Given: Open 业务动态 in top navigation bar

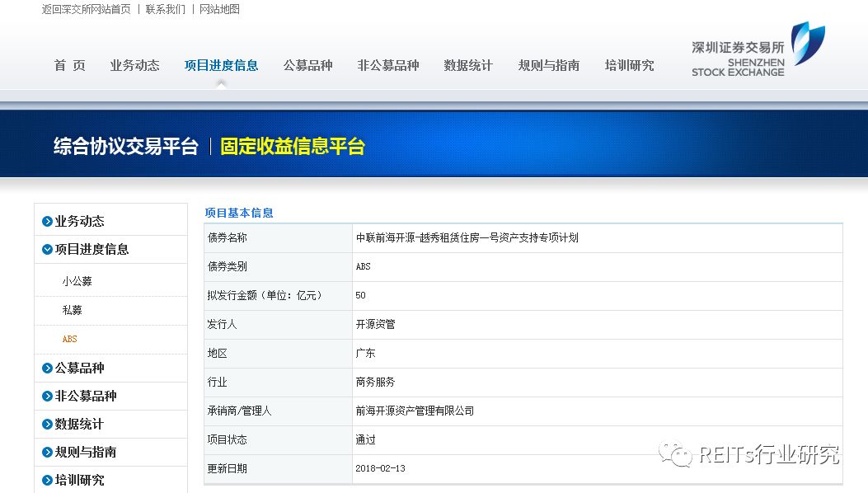Looking at the screenshot, I should click(134, 65).
